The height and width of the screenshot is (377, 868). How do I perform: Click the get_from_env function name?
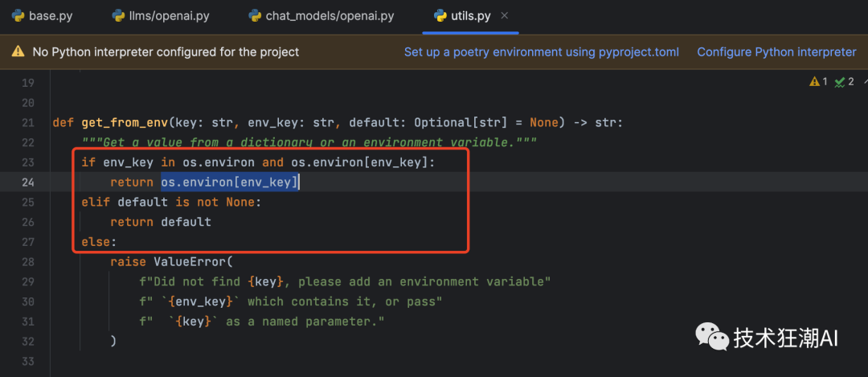click(125, 123)
